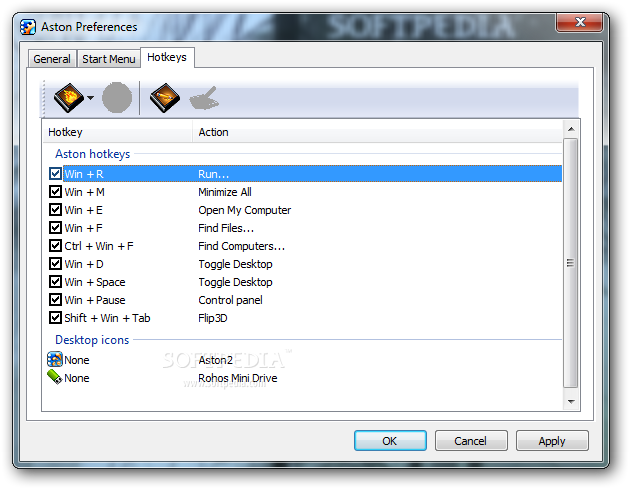630x489 pixels.
Task: Uncheck the Win + Pause hotkey
Action: point(55,300)
